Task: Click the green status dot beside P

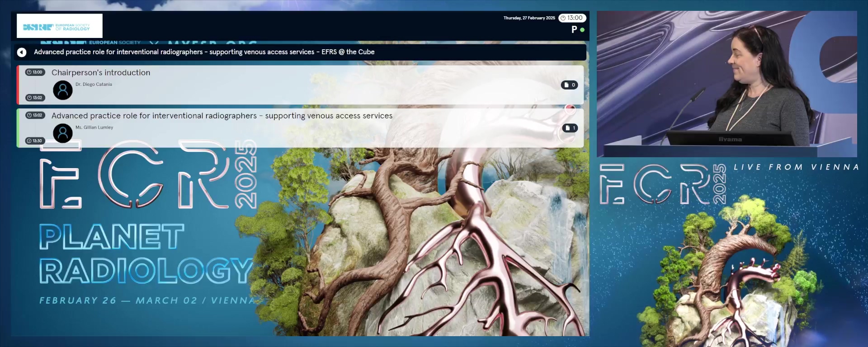Action: pyautogui.click(x=582, y=30)
